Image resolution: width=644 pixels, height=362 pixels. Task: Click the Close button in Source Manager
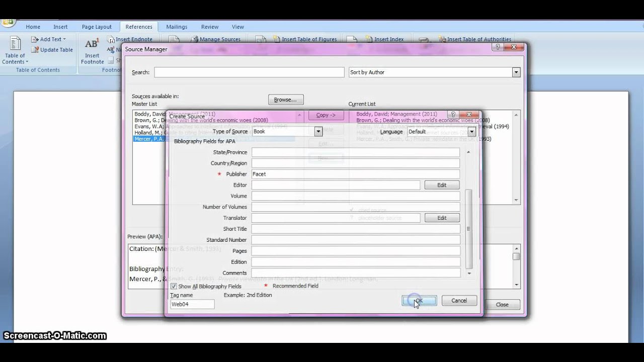pos(502,305)
